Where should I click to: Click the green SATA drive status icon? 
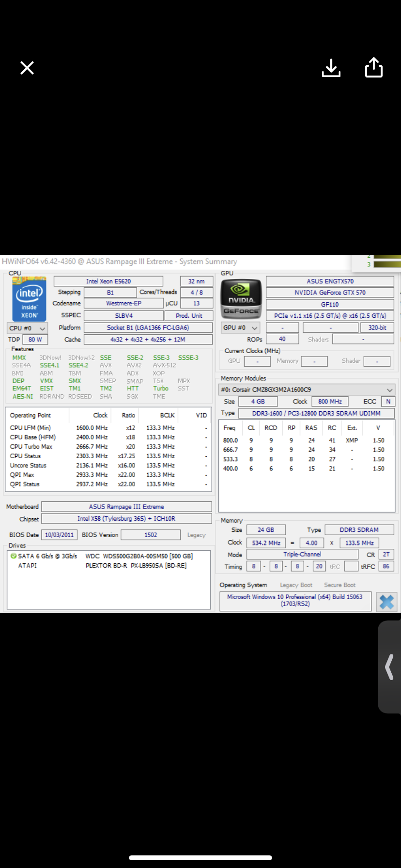tap(14, 556)
